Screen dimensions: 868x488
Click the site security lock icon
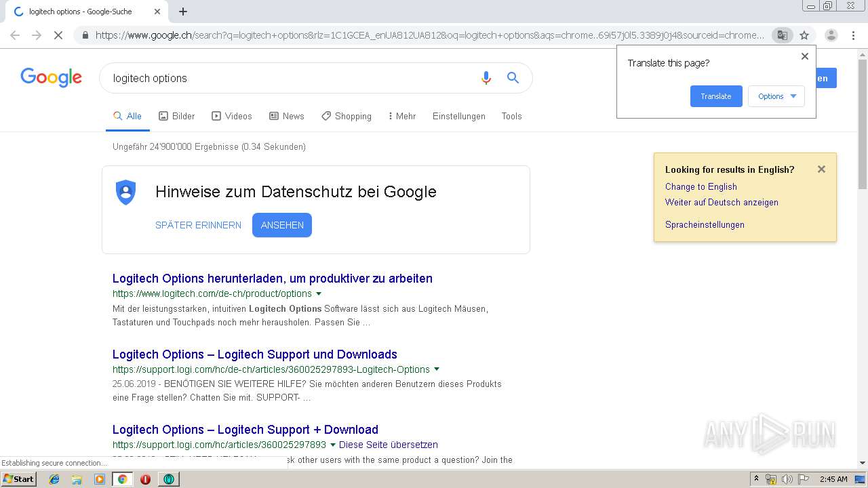click(x=85, y=35)
